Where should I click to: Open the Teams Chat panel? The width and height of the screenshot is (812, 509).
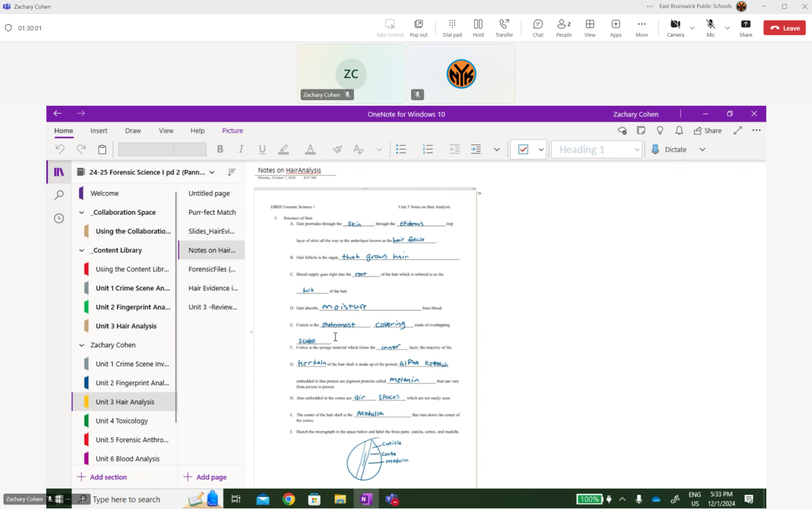538,28
